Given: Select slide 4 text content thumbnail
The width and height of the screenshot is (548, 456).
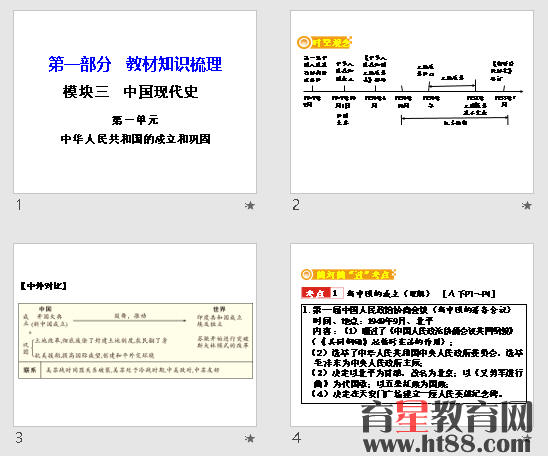Looking at the screenshot, I should 412,335.
